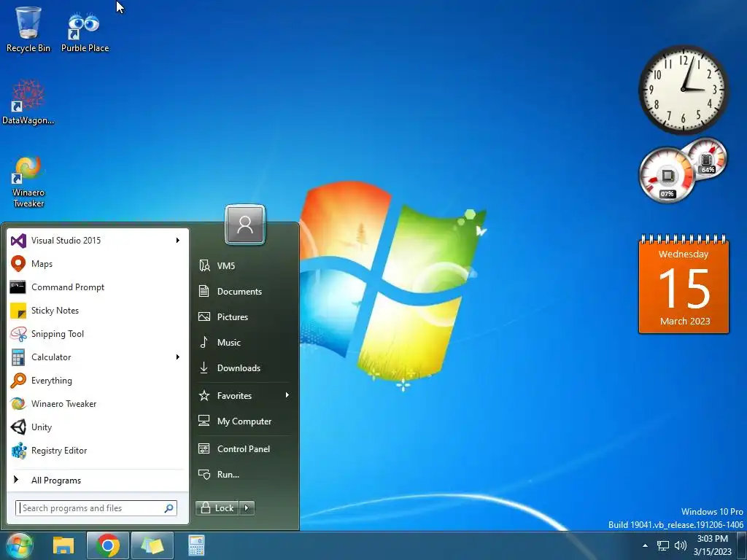Click the Control Panel icon
The width and height of the screenshot is (747, 560).
[x=204, y=448]
